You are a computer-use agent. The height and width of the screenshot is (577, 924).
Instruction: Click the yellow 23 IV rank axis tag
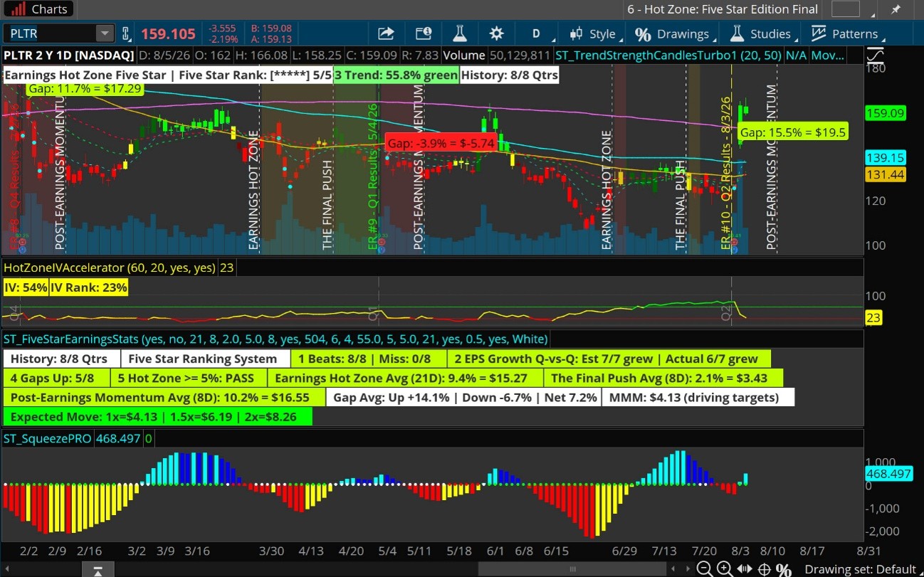click(873, 318)
